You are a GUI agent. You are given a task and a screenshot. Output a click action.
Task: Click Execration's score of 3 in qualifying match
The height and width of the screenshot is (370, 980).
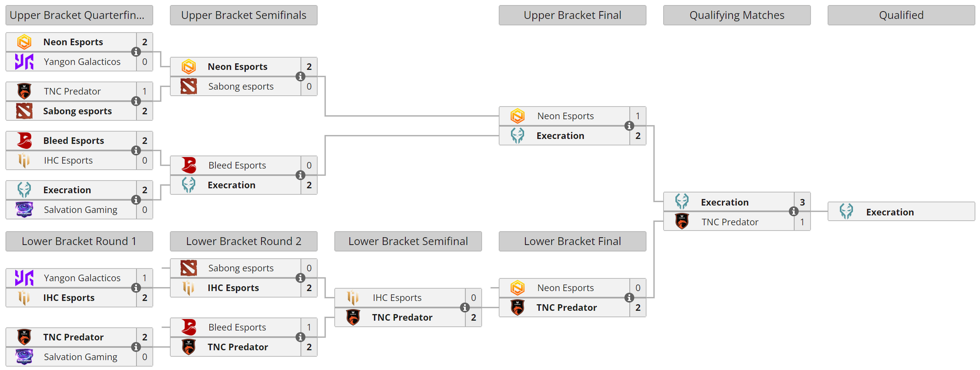pyautogui.click(x=802, y=202)
